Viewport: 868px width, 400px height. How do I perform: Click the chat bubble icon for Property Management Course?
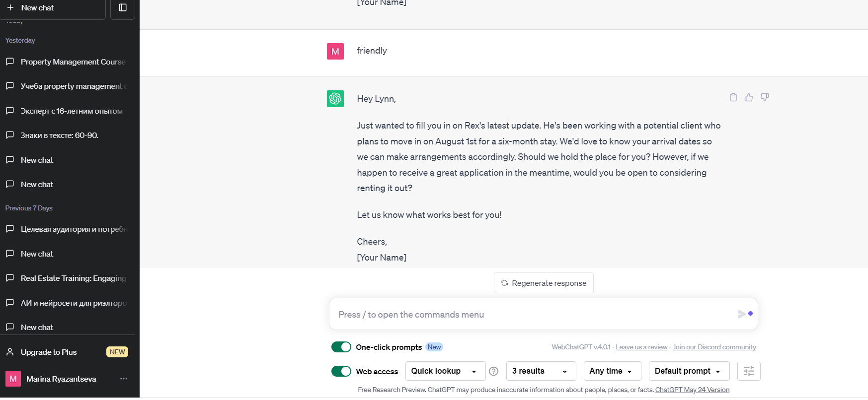click(9, 62)
